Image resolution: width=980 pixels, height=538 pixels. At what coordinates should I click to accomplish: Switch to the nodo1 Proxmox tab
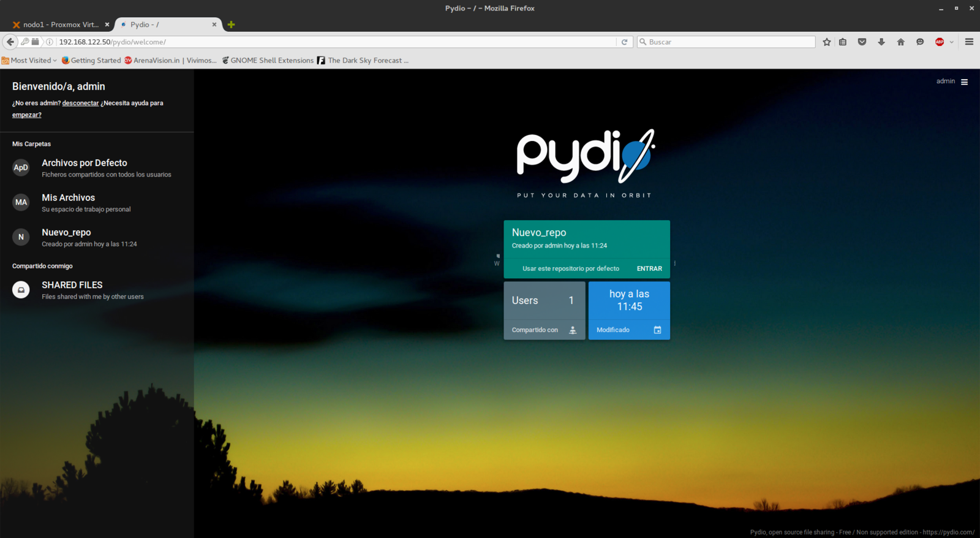click(61, 25)
